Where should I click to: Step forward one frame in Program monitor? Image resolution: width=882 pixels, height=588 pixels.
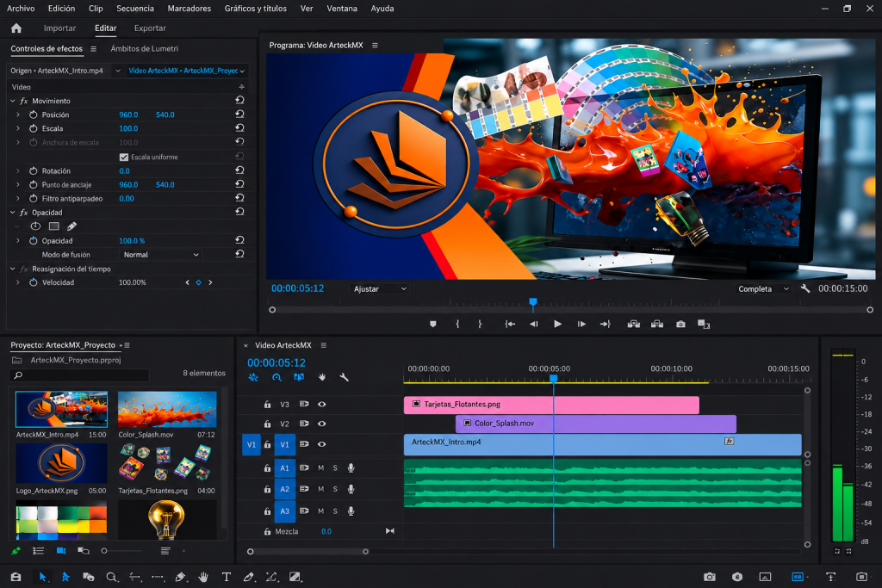[581, 324]
